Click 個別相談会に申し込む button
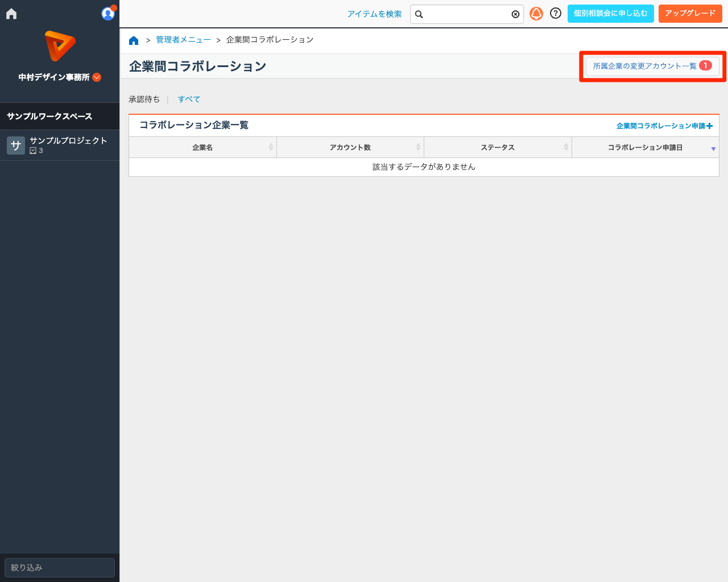The width and height of the screenshot is (728, 582). coord(611,13)
